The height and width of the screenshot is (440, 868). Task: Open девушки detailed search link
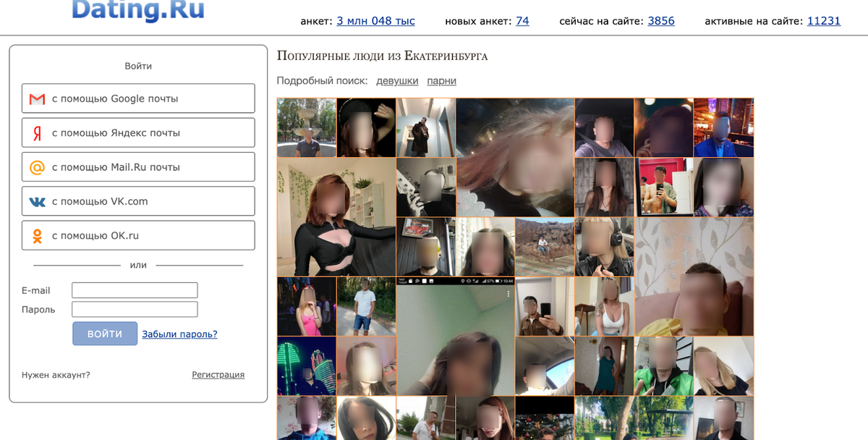pyautogui.click(x=397, y=80)
